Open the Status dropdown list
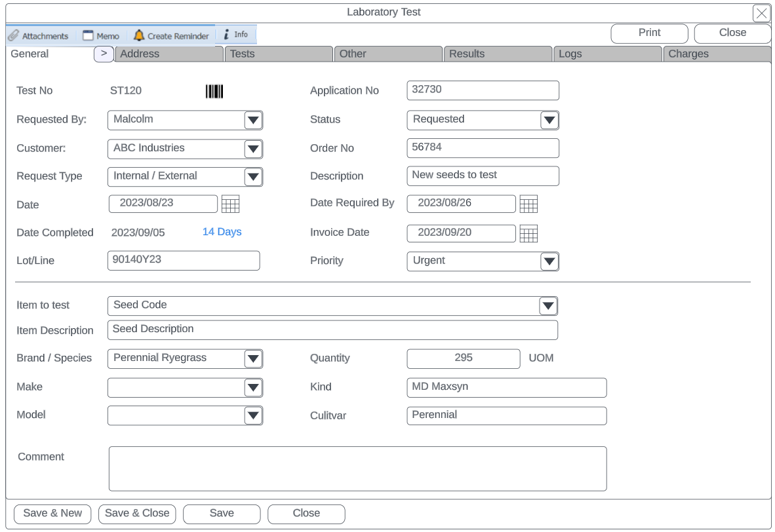 [x=549, y=120]
